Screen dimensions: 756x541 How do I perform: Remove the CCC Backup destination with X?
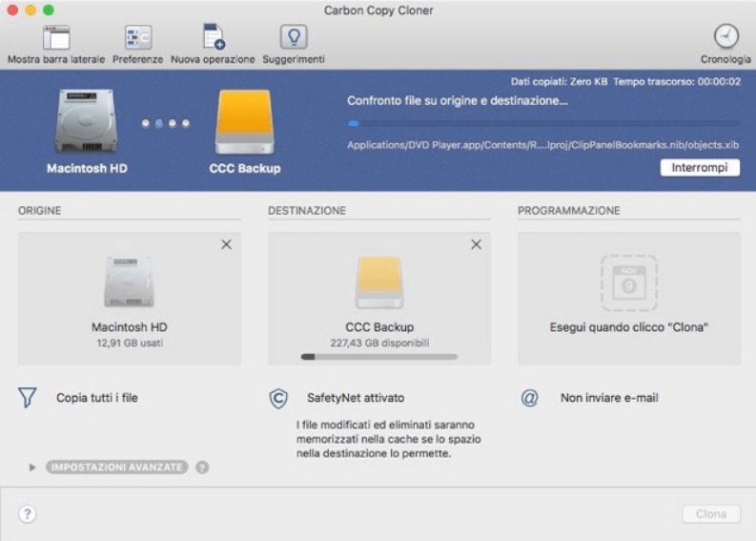tap(476, 244)
